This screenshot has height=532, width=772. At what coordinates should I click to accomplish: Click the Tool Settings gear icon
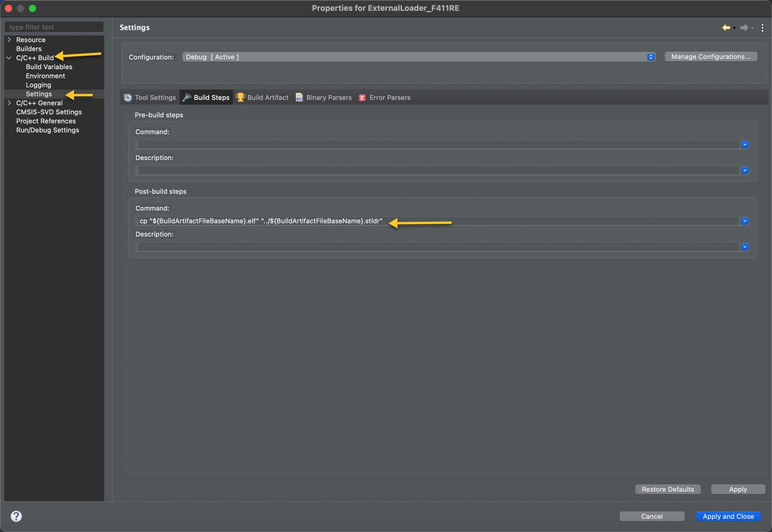click(x=128, y=98)
